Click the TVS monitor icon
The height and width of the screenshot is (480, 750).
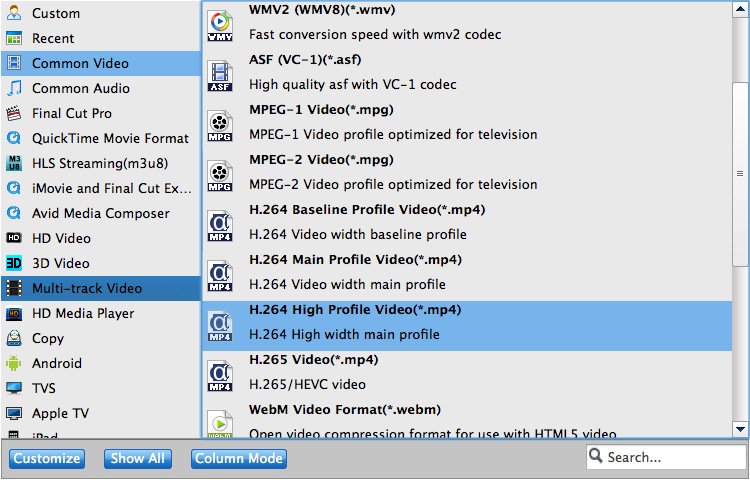coord(14,388)
